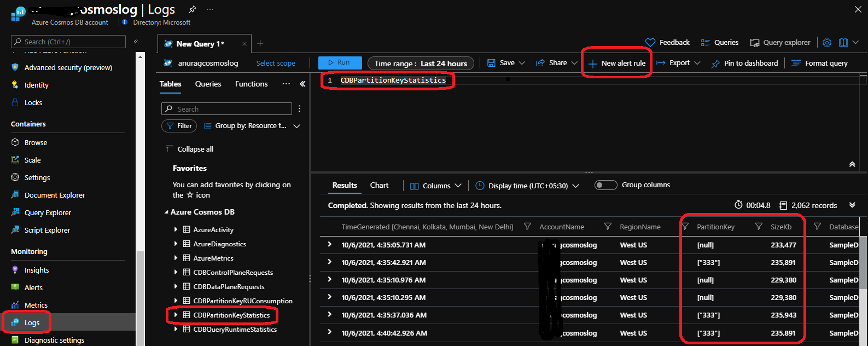Open the Columns chooser dropdown
The image size is (868, 346).
coord(436,186)
